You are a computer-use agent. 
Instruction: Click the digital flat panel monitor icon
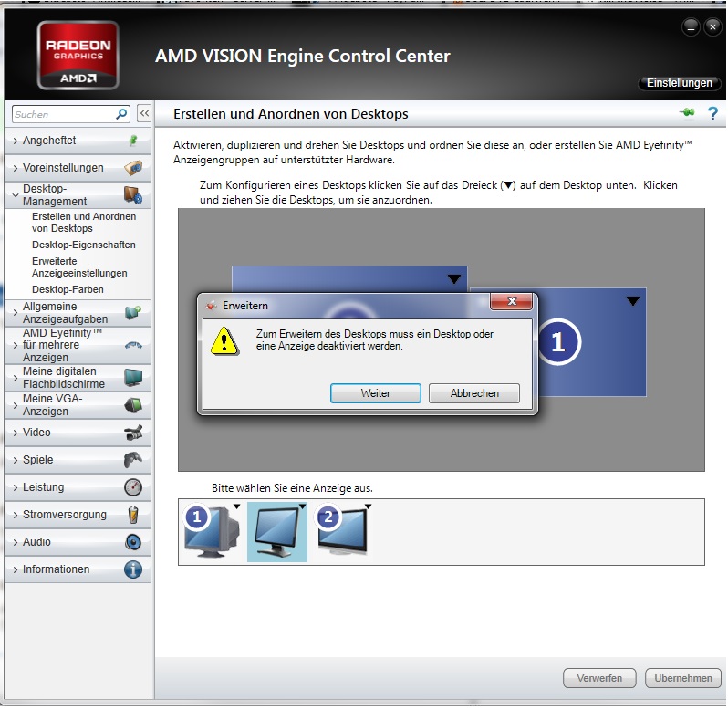tap(133, 378)
